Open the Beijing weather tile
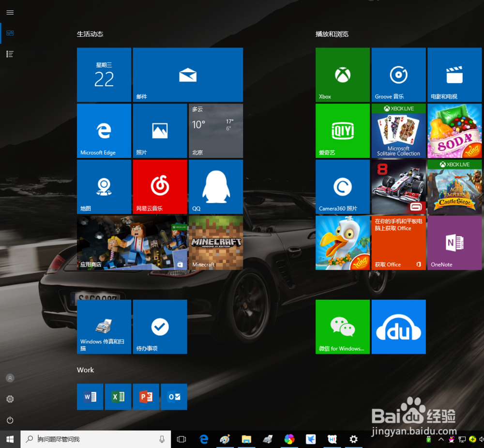The height and width of the screenshot is (448, 484). [x=216, y=131]
